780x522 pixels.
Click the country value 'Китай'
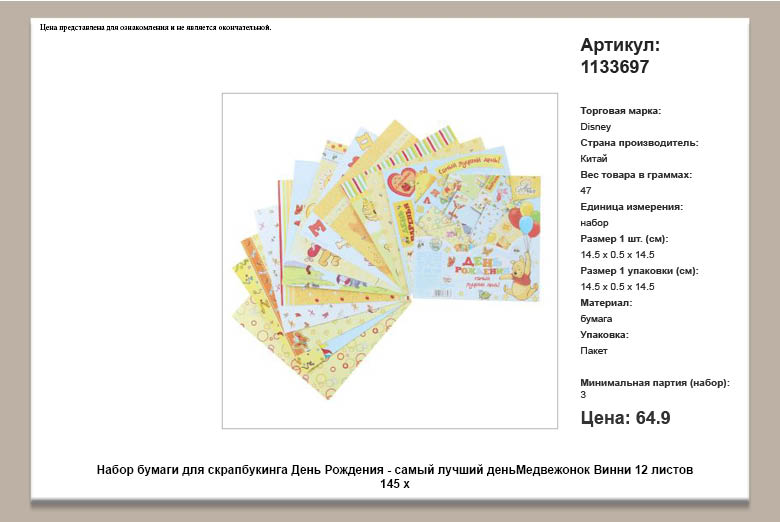(x=593, y=158)
